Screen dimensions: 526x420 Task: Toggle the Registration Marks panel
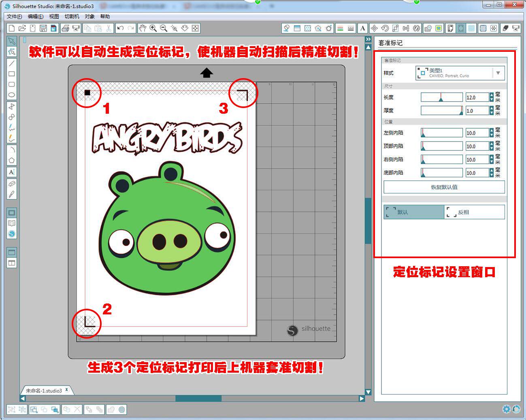(x=461, y=28)
